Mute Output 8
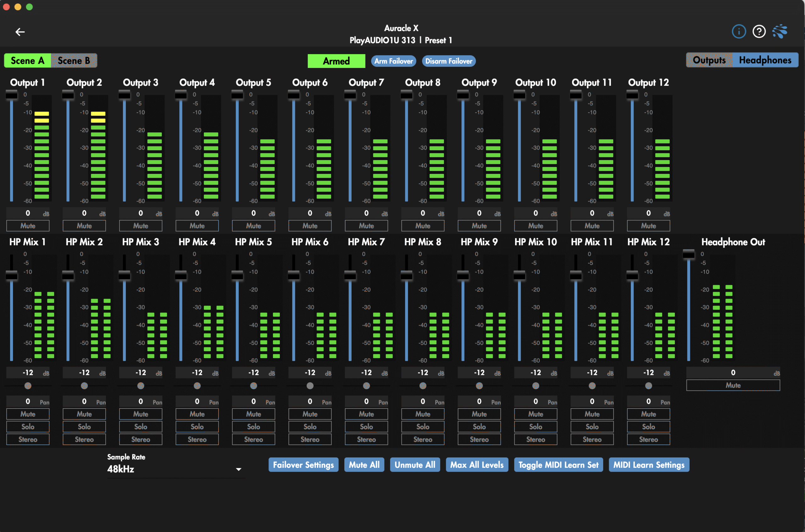This screenshot has height=532, width=805. (423, 226)
